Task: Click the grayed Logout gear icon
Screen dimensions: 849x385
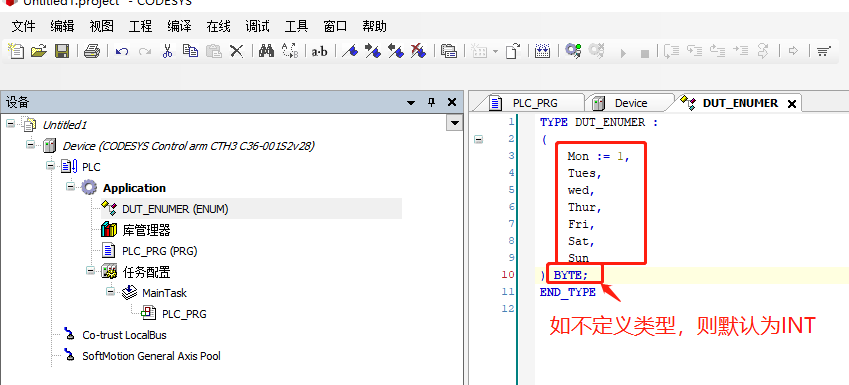Action: [x=596, y=51]
